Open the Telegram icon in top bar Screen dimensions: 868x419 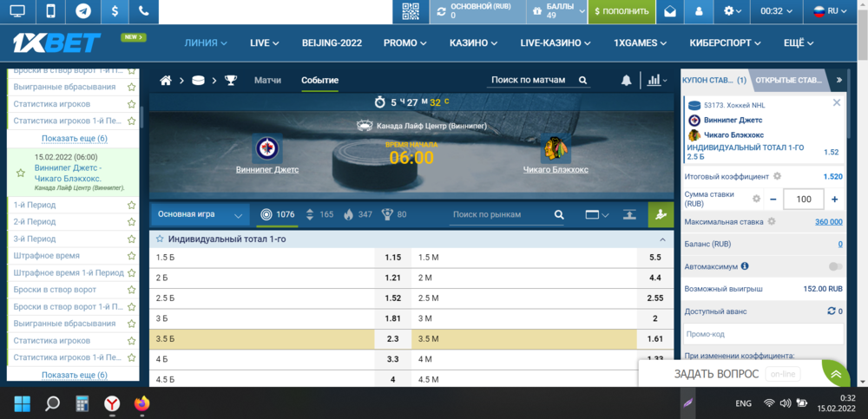coord(83,11)
